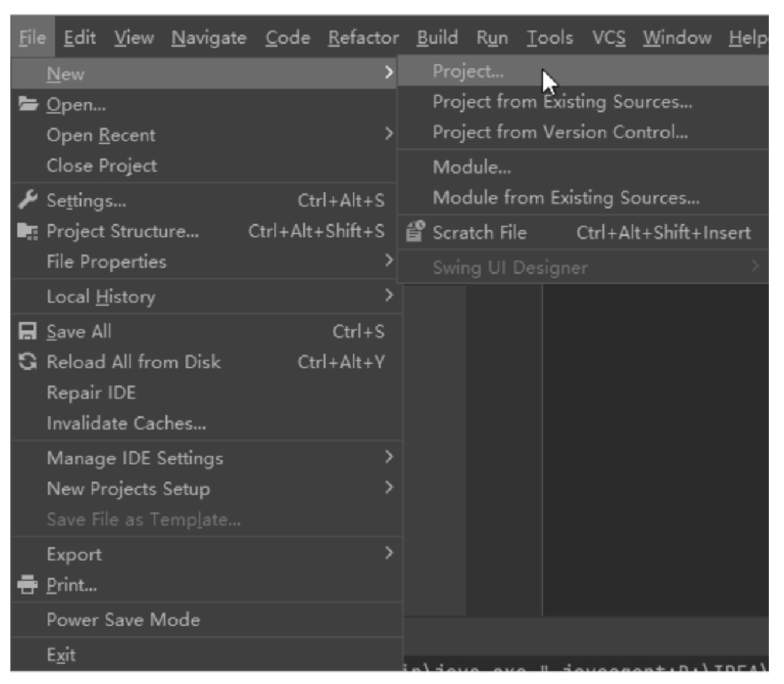Click the folder icon beside Open
Screen dimensions: 784x684
click(x=28, y=104)
